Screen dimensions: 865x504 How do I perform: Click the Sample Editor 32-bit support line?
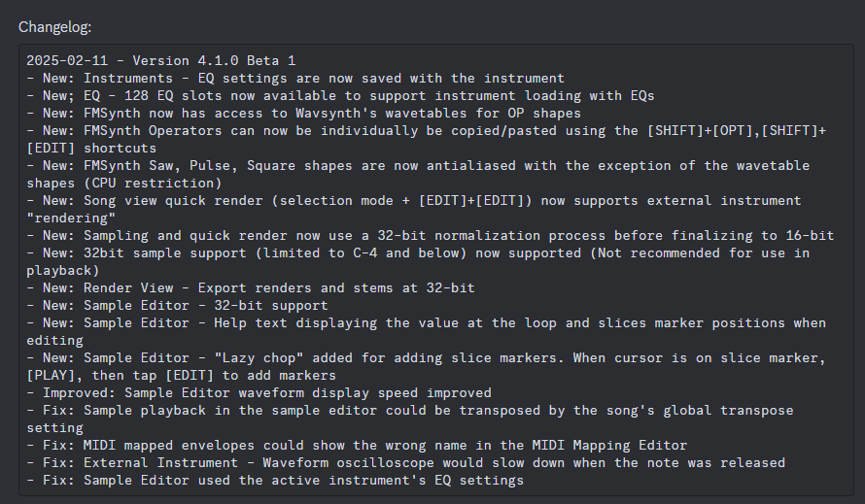(177, 306)
